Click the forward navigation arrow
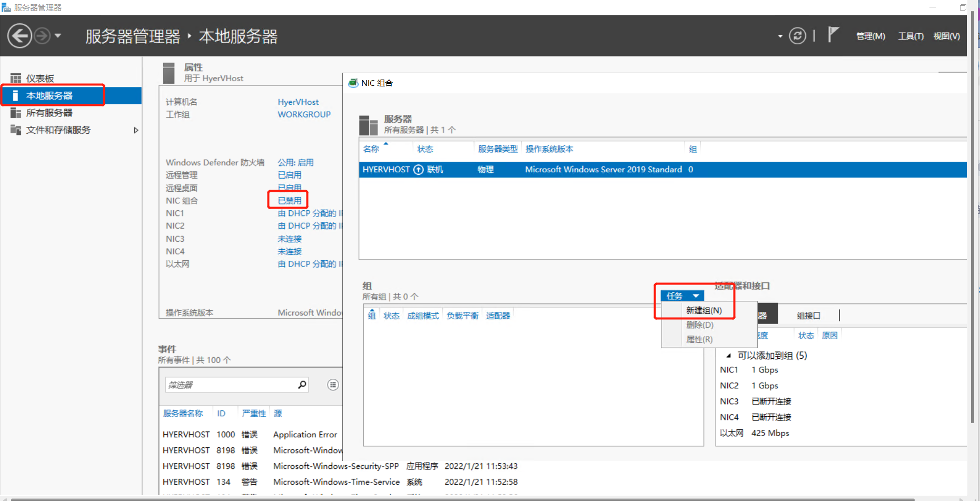 coord(41,36)
